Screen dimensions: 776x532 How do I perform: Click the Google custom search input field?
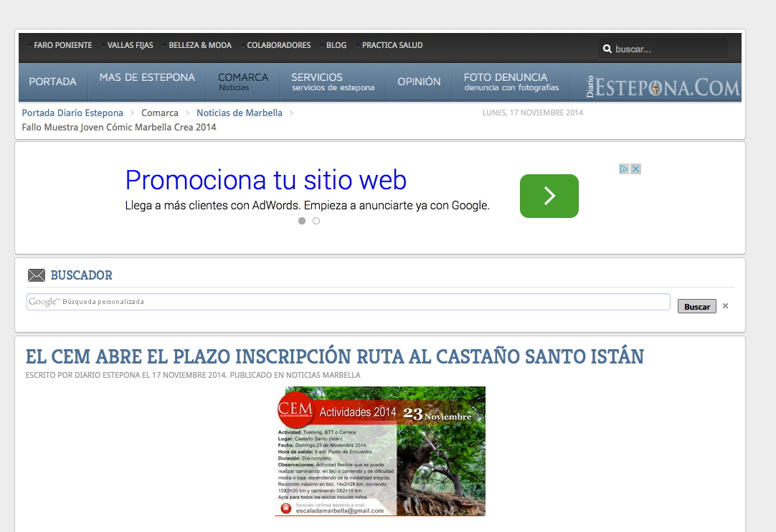click(x=349, y=302)
